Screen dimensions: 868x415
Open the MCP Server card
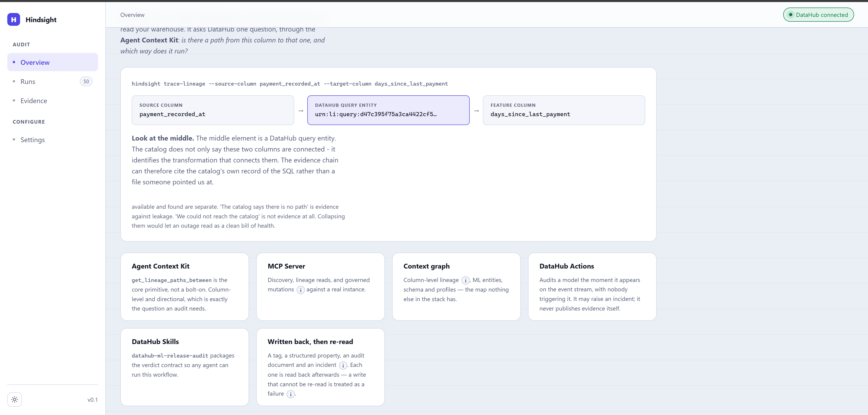click(320, 287)
